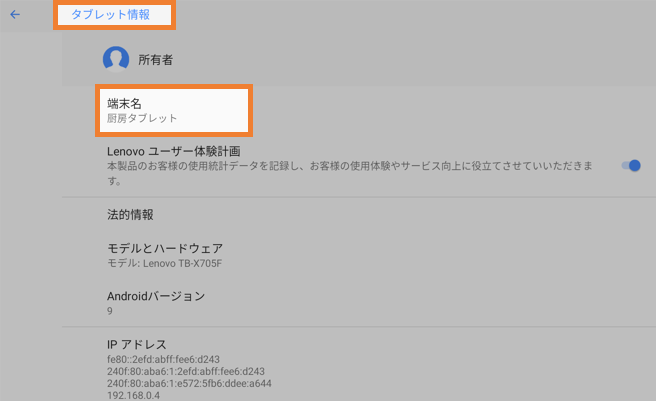This screenshot has height=401, width=656.
Task: Click the address 240f:80:aba6:1:e572:5fb6:ddee:a644
Action: click(189, 383)
